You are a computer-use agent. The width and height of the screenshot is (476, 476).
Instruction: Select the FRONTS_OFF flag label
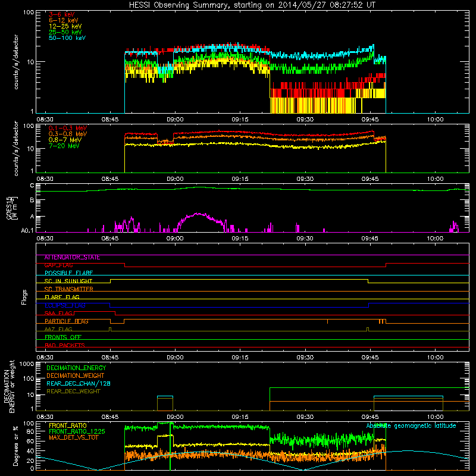tap(63, 337)
